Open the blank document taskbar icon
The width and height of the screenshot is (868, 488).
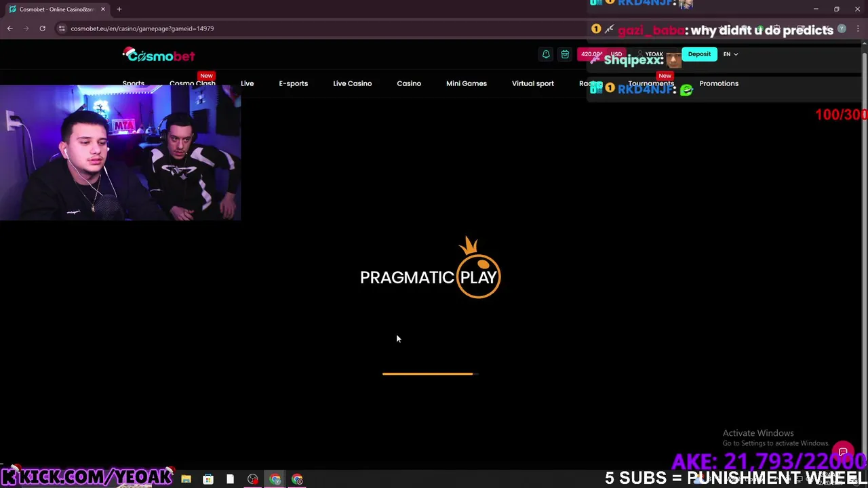tap(230, 479)
